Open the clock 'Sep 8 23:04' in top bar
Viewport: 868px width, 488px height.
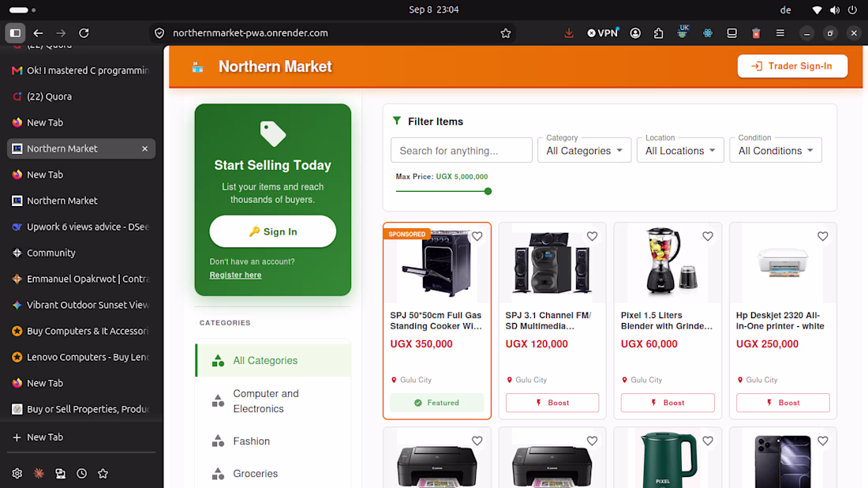click(433, 10)
